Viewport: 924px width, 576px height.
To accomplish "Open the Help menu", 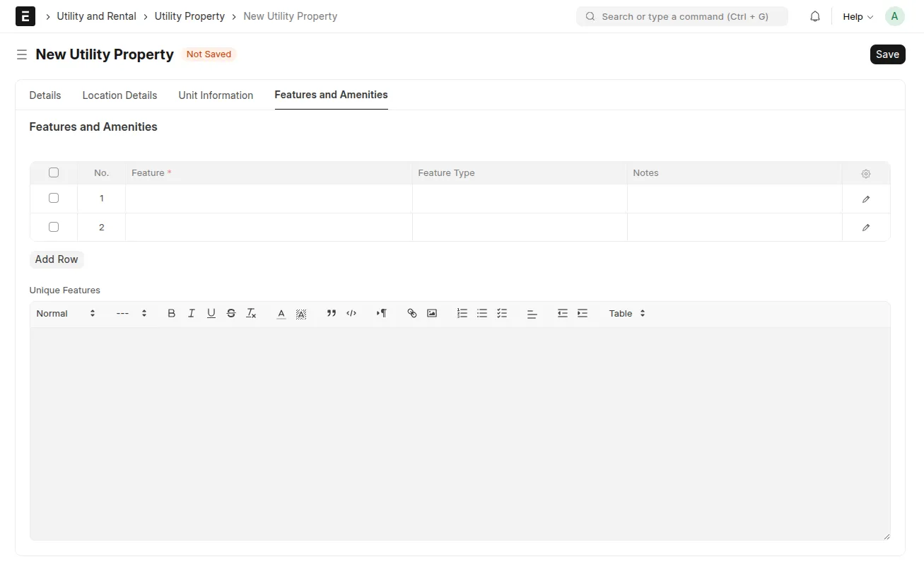I will tap(858, 16).
